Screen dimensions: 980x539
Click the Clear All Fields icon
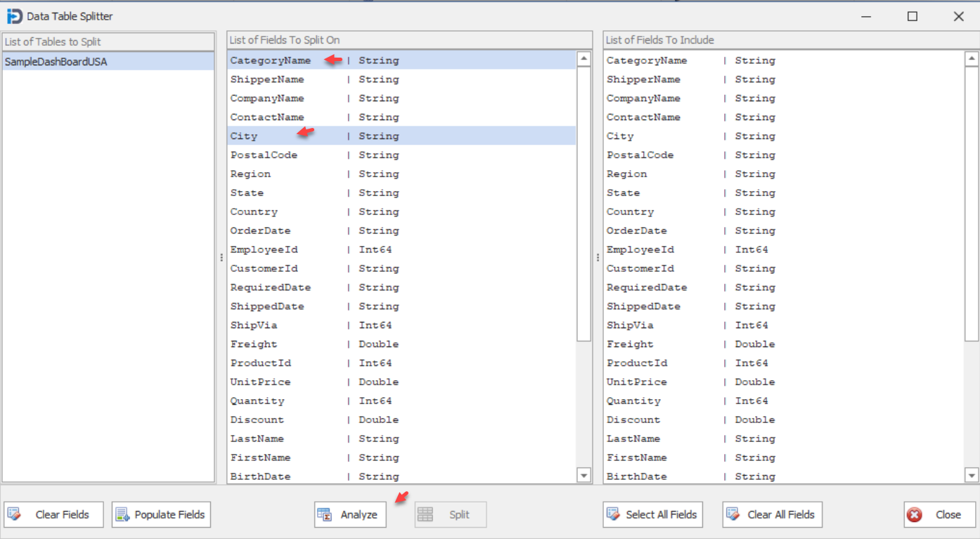[733, 514]
